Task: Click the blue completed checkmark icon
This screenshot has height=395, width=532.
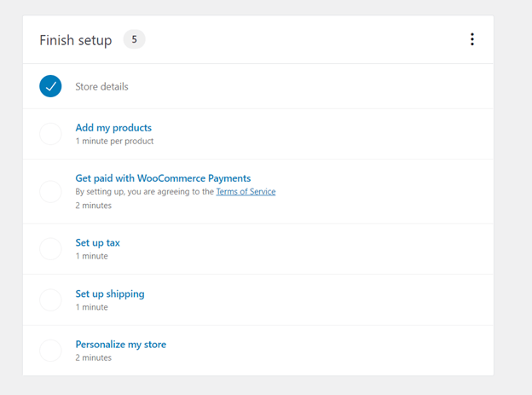Action: point(50,86)
